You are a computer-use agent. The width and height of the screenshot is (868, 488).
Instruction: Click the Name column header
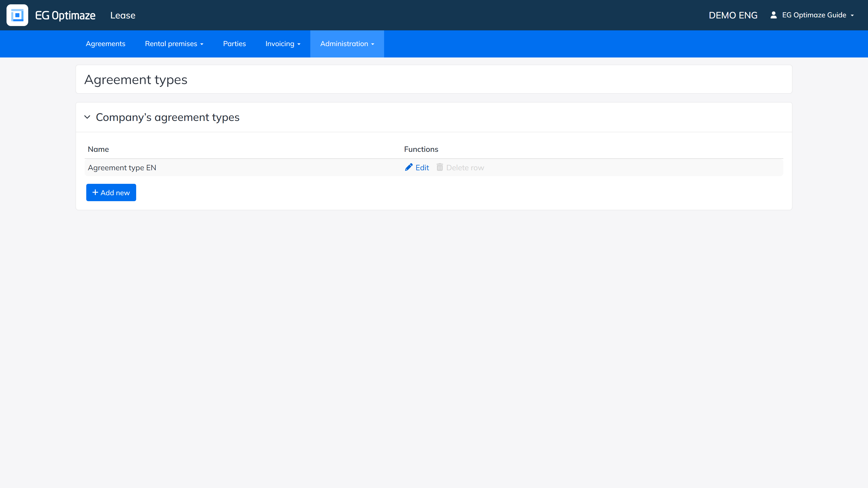[x=98, y=149]
